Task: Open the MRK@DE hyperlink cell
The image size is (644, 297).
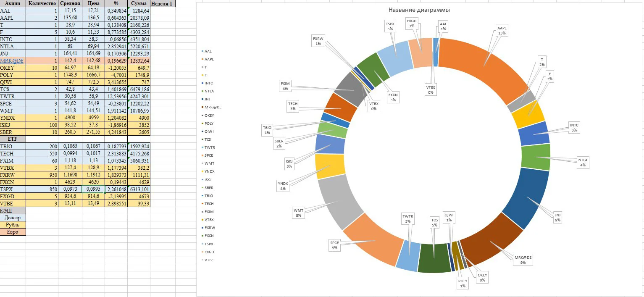Action: pyautogui.click(x=13, y=60)
